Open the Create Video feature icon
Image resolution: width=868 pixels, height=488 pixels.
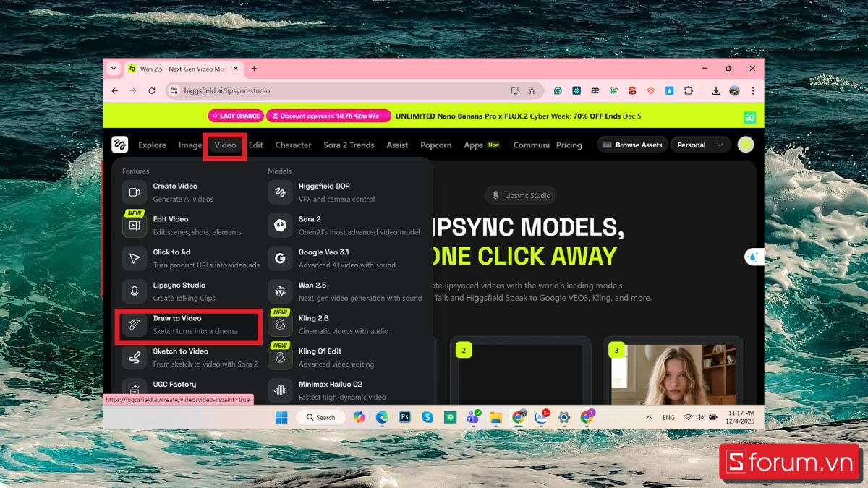tap(135, 192)
